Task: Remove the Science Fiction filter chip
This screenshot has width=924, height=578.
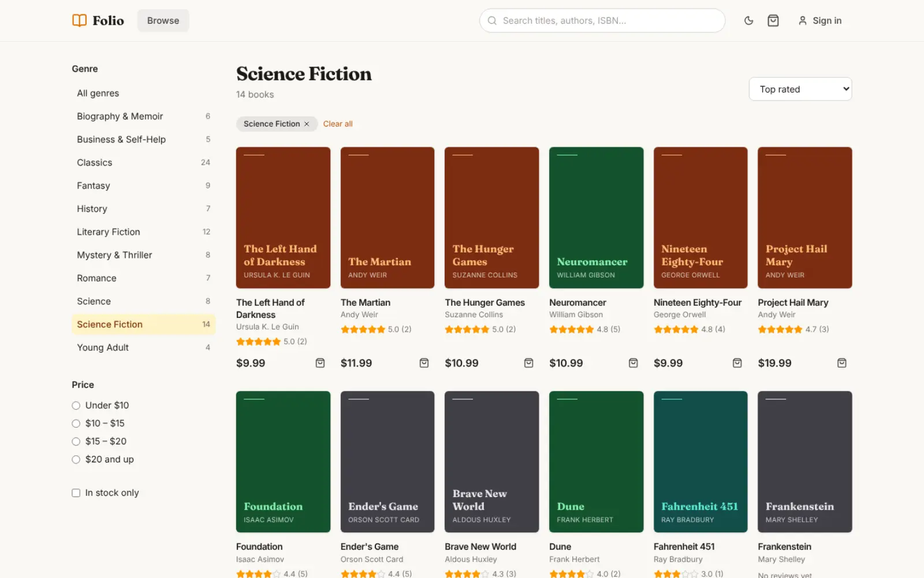Action: pyautogui.click(x=307, y=124)
